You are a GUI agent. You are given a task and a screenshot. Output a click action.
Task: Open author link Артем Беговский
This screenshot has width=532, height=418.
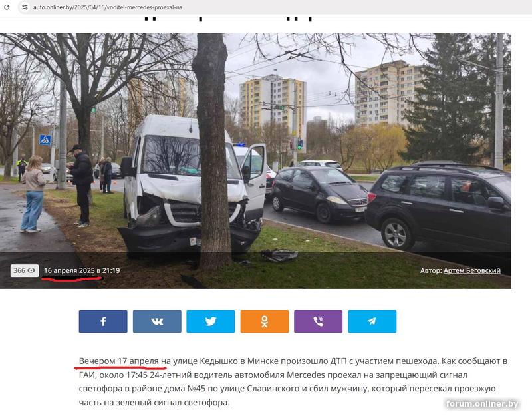(472, 271)
